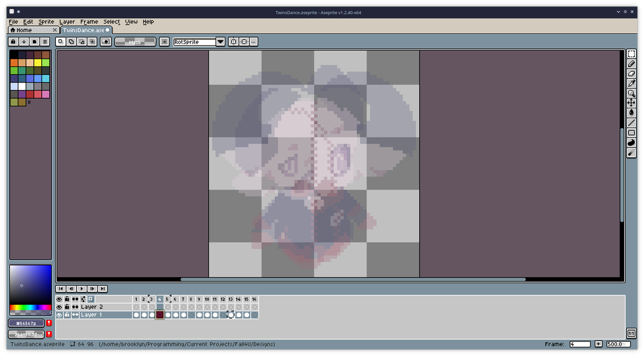Viewport: 644px width, 356px height.
Task: Select the Contour tool
Action: click(632, 143)
